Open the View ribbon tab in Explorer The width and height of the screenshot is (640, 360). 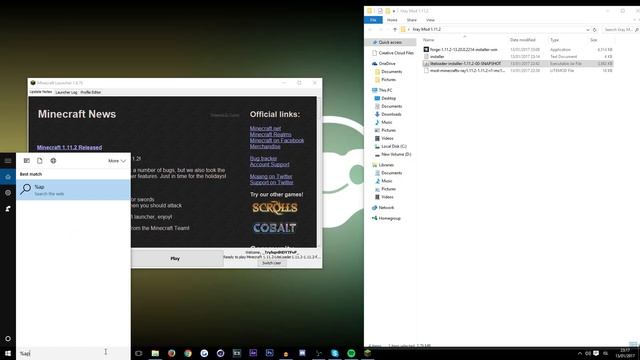coord(430,20)
